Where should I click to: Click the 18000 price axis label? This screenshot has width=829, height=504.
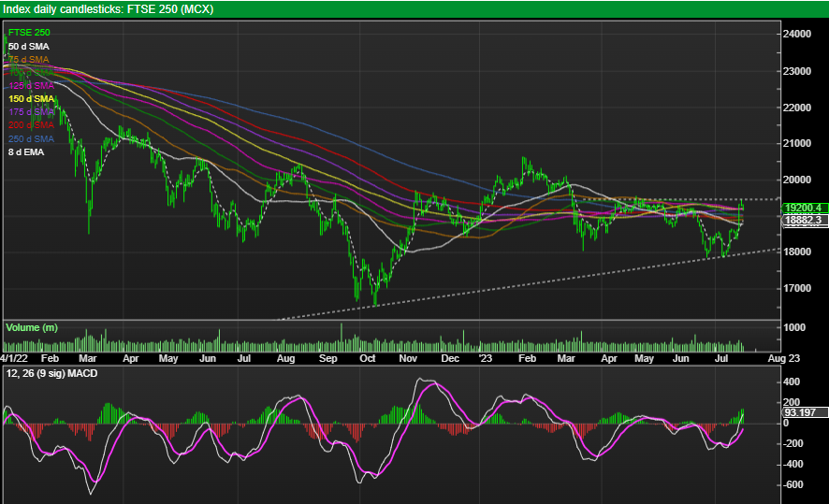(797, 252)
